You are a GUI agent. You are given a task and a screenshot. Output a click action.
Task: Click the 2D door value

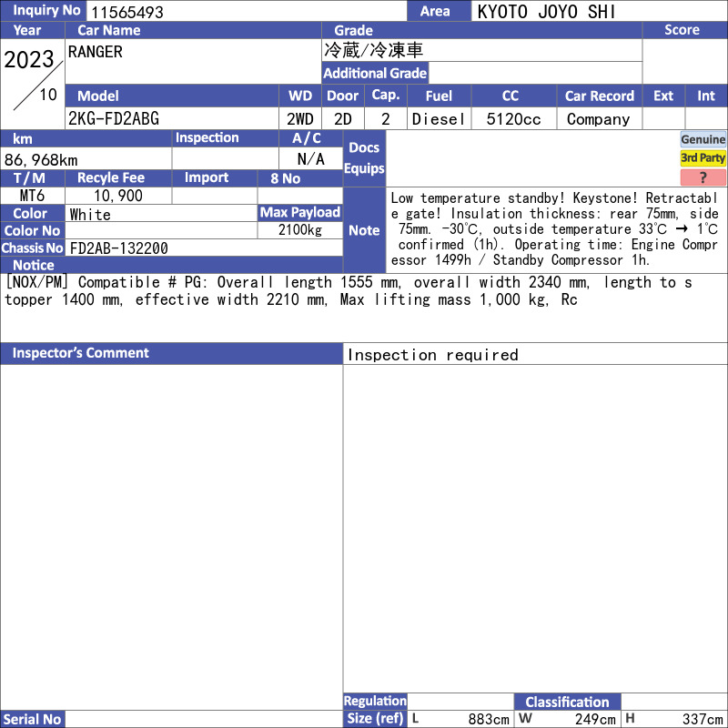tap(343, 119)
